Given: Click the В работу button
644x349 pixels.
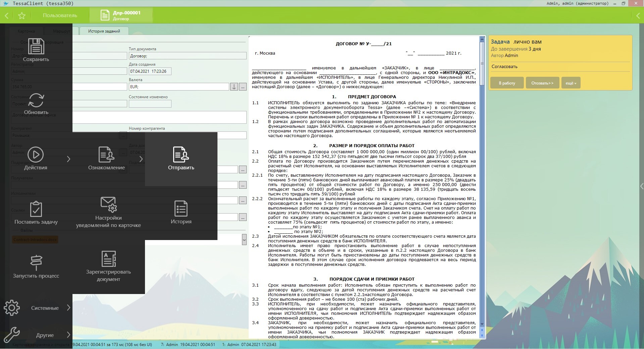Looking at the screenshot, I should tap(507, 83).
